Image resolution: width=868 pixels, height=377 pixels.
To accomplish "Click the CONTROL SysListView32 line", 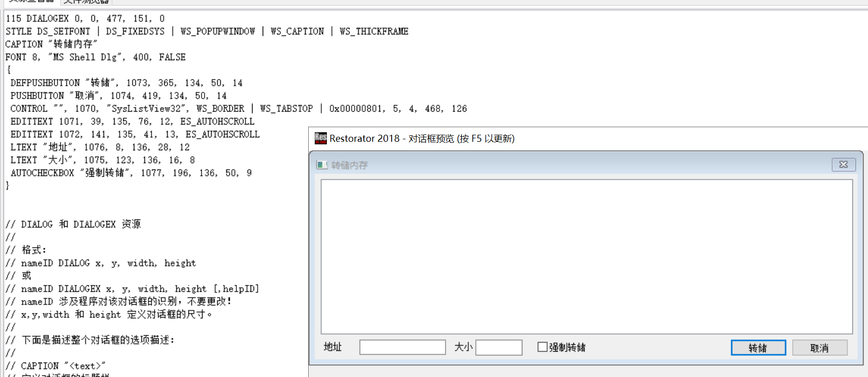I will (238, 109).
